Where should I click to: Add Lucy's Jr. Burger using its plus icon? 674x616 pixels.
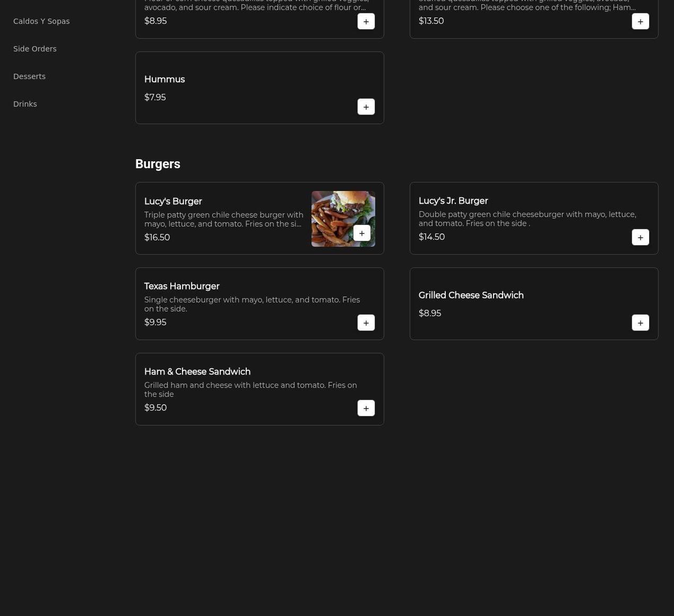[640, 237]
